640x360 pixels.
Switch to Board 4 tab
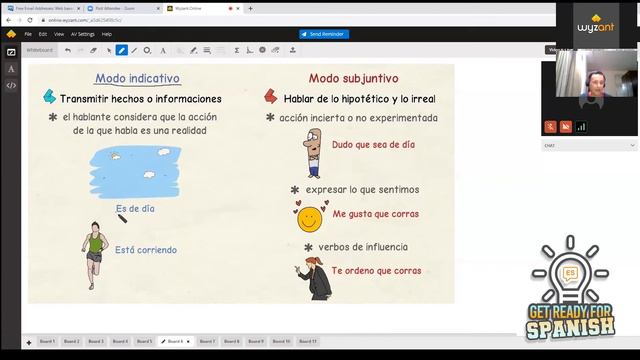click(120, 341)
